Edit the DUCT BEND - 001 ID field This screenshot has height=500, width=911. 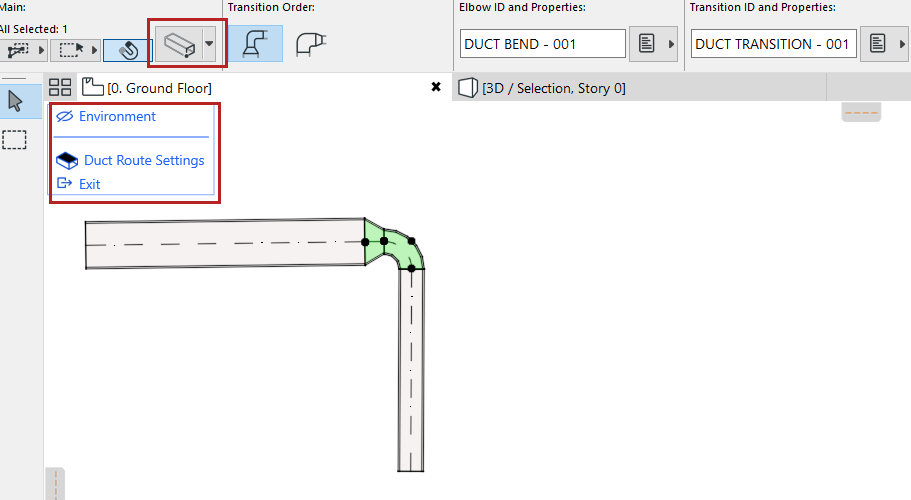[543, 44]
